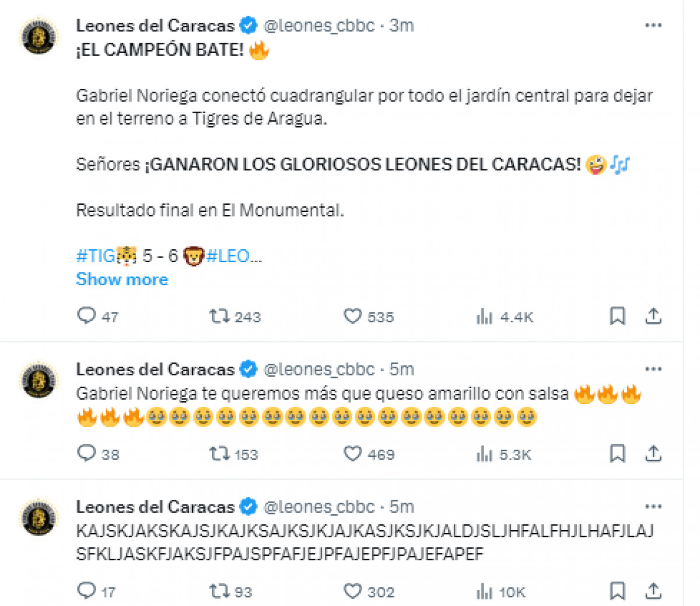Open more options on queso amarillo tweet
Image resolution: width=700 pixels, height=606 pixels.
pyautogui.click(x=653, y=369)
